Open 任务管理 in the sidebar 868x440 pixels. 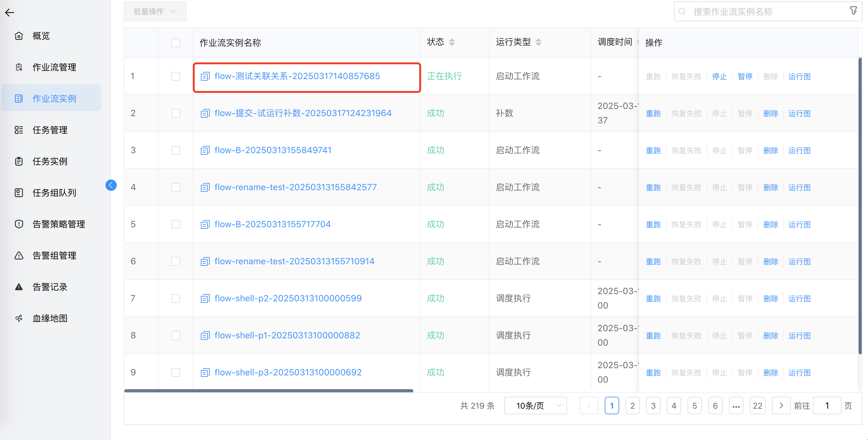[x=50, y=130]
